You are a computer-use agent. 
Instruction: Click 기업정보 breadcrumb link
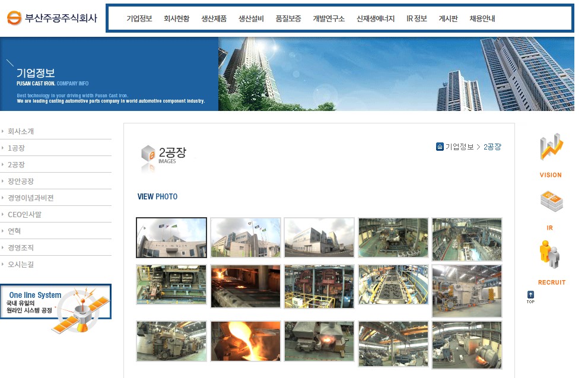pos(459,147)
